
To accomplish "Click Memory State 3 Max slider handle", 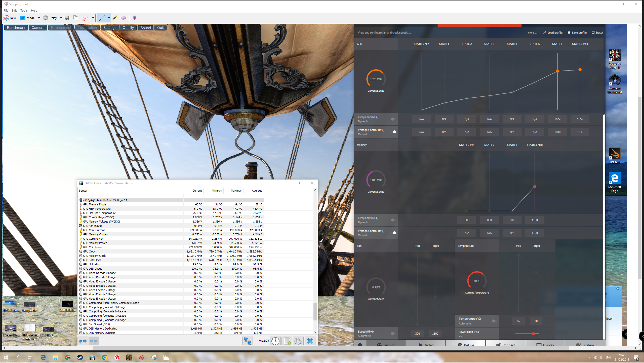I will pyautogui.click(x=535, y=187).
